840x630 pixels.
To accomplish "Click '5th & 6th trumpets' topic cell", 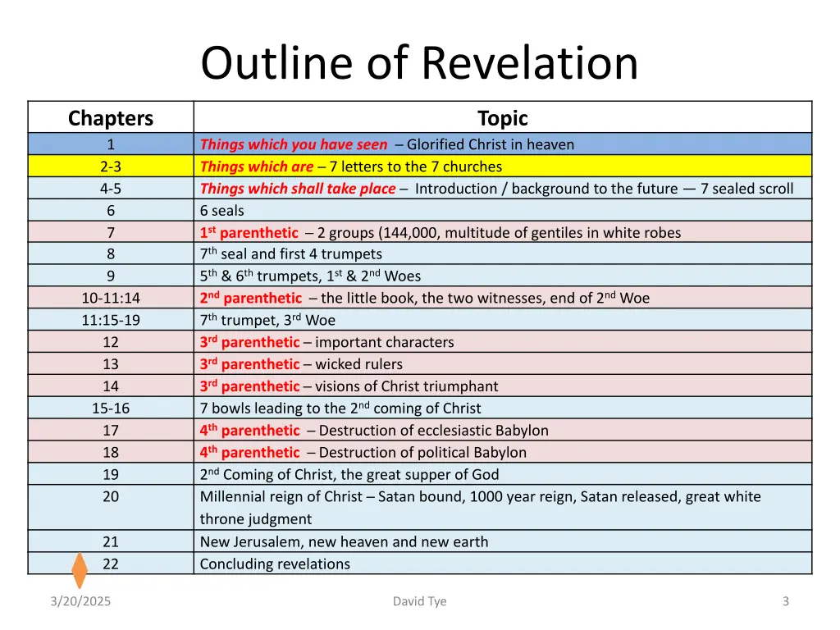I will (x=503, y=276).
